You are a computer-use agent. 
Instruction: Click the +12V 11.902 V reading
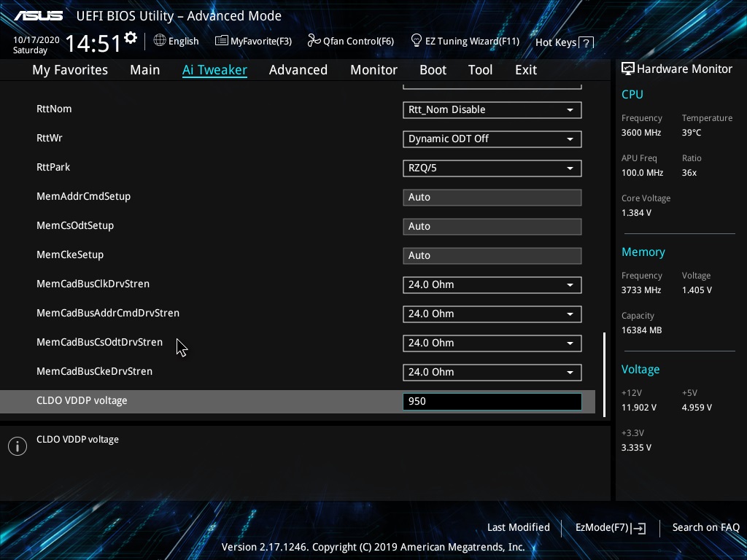[x=639, y=408]
